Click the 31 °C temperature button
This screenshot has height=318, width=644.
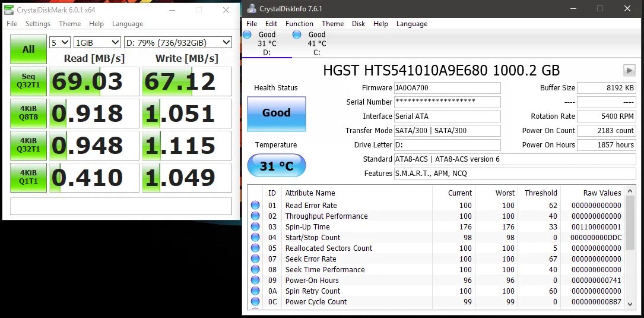pos(277,165)
